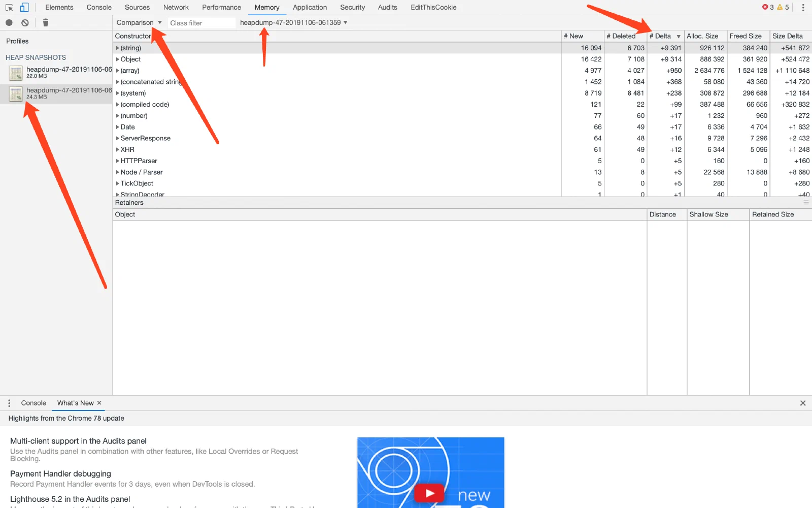Expand the (compiled code) row
The height and width of the screenshot is (508, 812).
pos(118,104)
